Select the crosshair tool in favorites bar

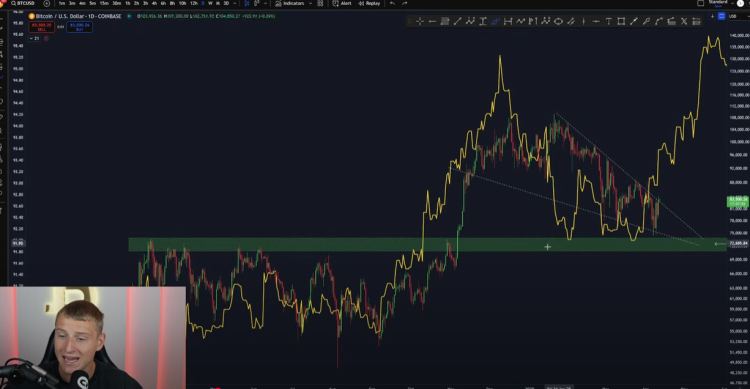tap(419, 21)
